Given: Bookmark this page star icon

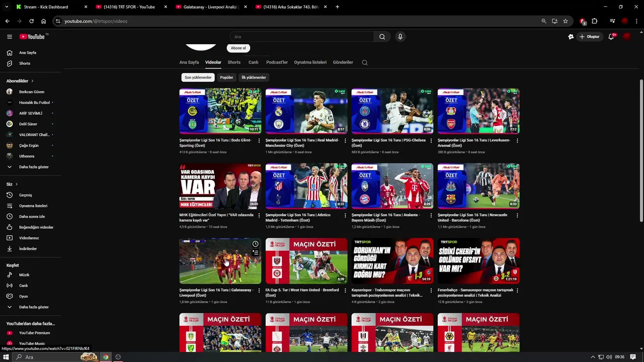Looking at the screenshot, I should [566, 21].
